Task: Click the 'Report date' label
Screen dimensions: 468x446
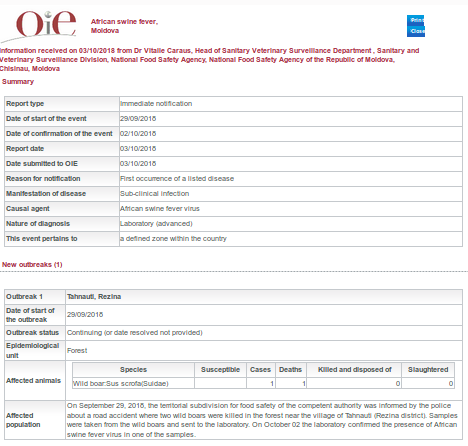Action: tap(25, 149)
